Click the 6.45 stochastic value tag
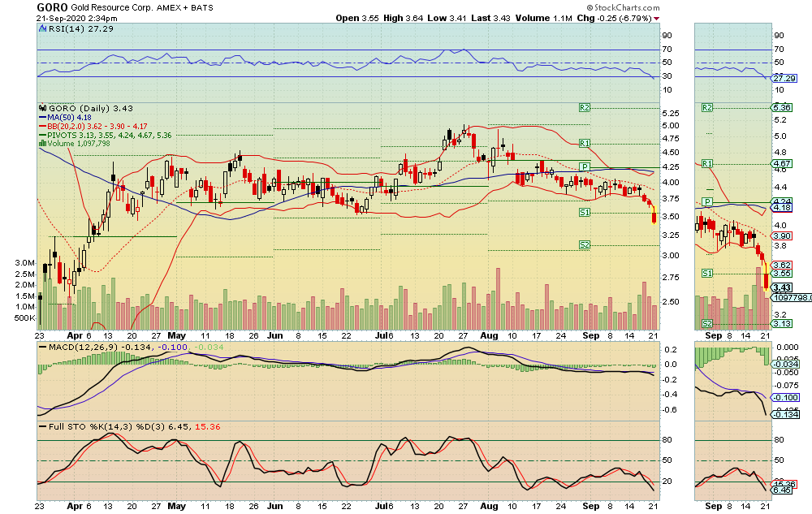 pos(782,490)
